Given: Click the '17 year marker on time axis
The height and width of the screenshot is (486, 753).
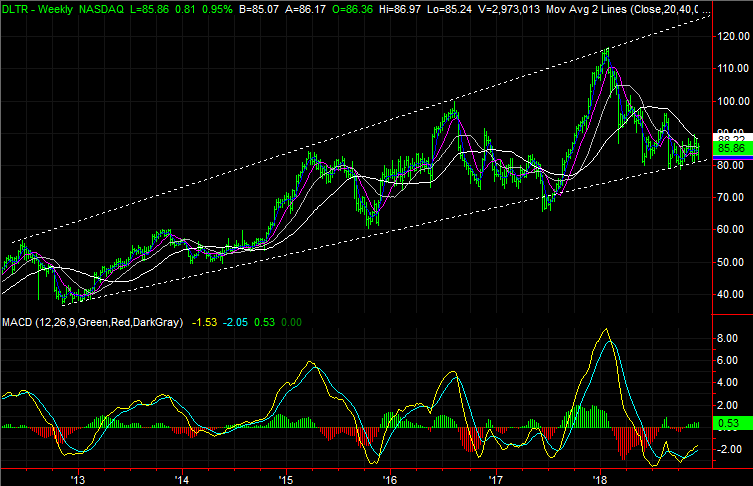Looking at the screenshot, I should click(x=495, y=479).
